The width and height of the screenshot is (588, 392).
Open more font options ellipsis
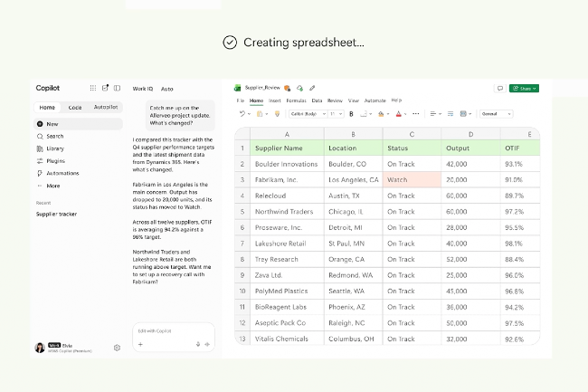pos(416,114)
